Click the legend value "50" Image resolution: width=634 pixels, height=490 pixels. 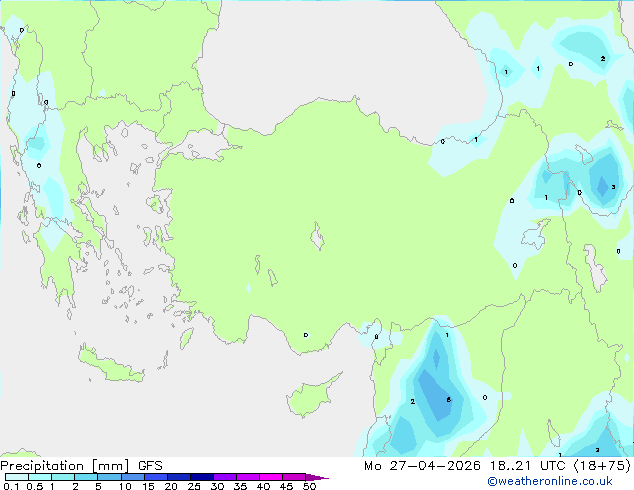tap(309, 486)
